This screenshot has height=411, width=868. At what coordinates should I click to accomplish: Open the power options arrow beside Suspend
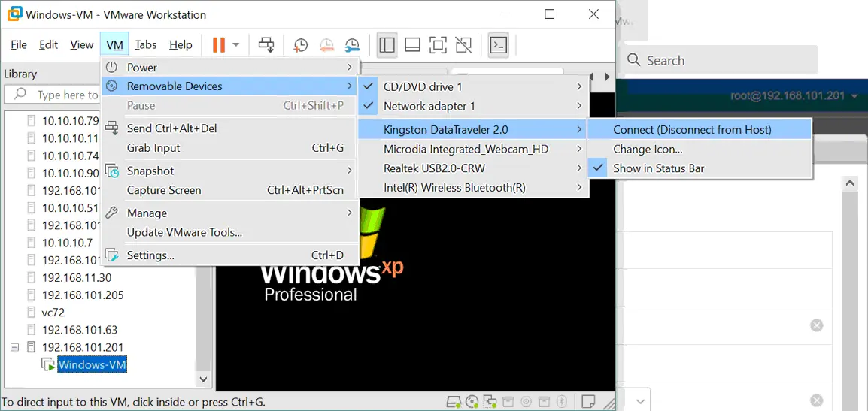(236, 45)
